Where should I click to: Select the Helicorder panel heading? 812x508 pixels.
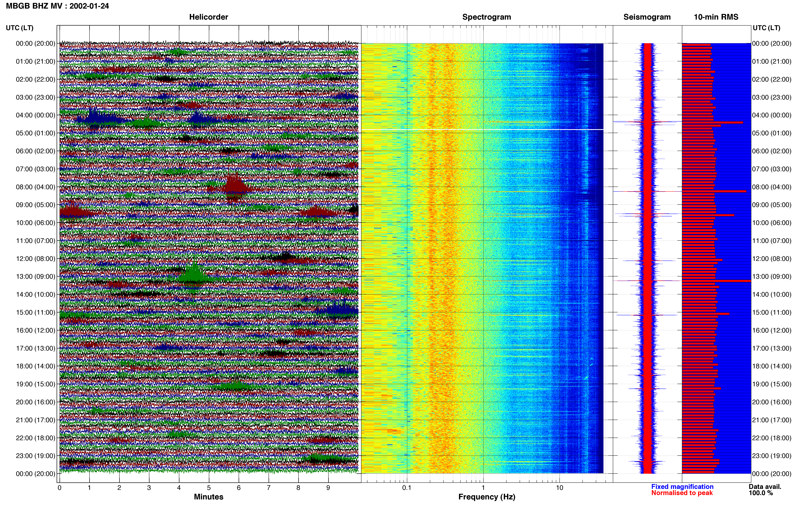[x=209, y=17]
